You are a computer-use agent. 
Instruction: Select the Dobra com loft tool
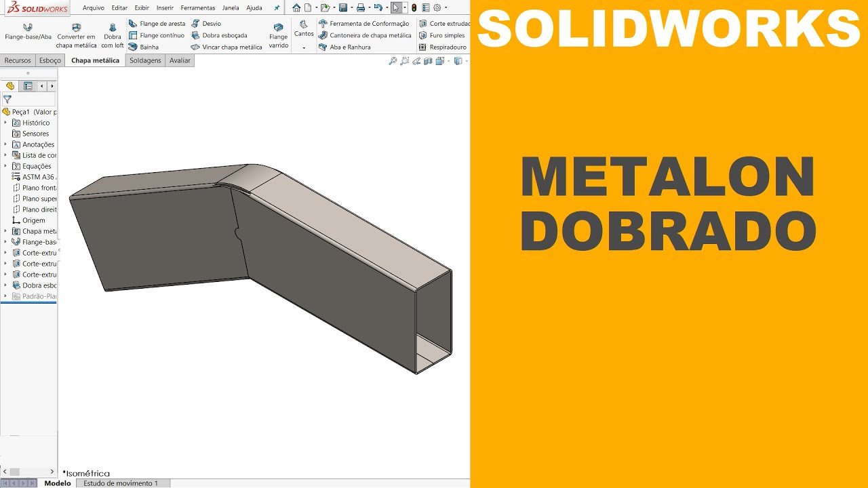coord(113,36)
